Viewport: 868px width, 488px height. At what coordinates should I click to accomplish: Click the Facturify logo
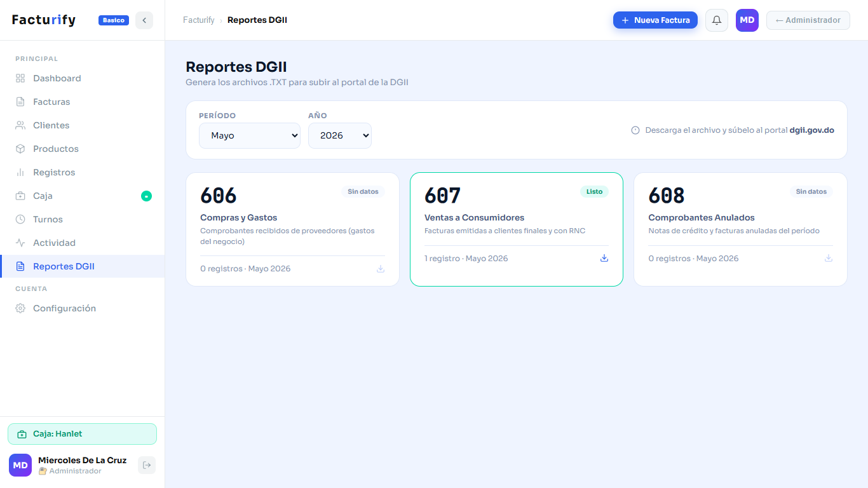(x=44, y=20)
